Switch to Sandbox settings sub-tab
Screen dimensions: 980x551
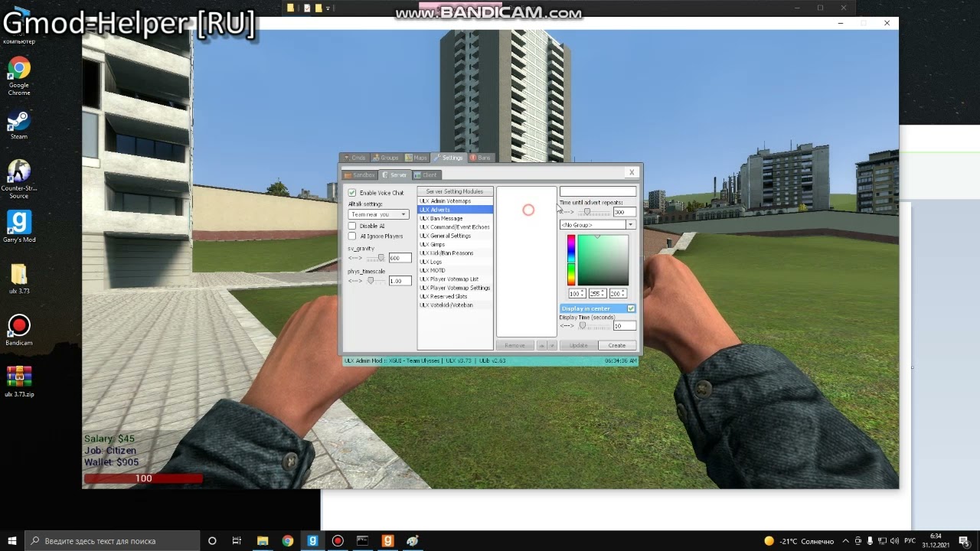[x=360, y=175]
